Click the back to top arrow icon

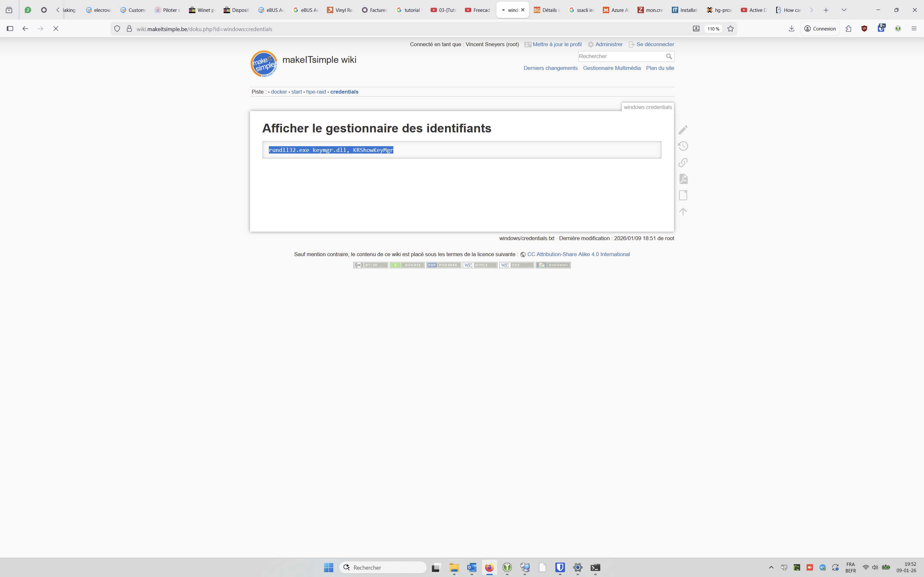click(683, 212)
